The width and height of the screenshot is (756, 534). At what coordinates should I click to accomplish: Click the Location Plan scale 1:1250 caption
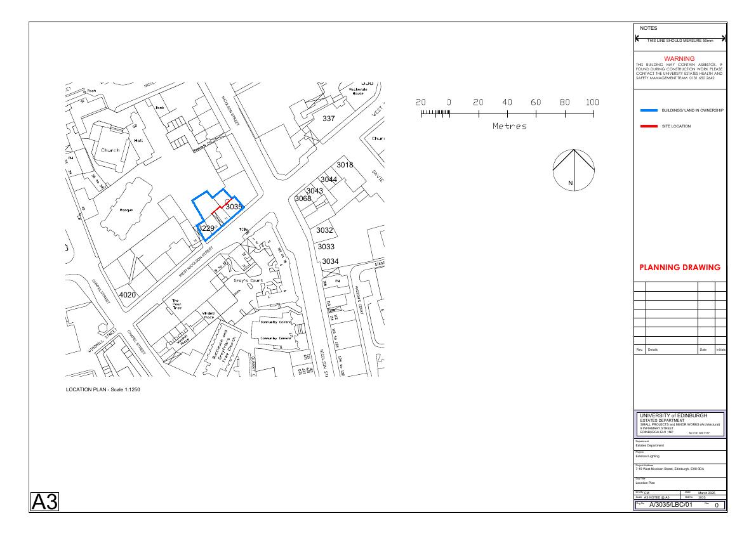point(103,389)
